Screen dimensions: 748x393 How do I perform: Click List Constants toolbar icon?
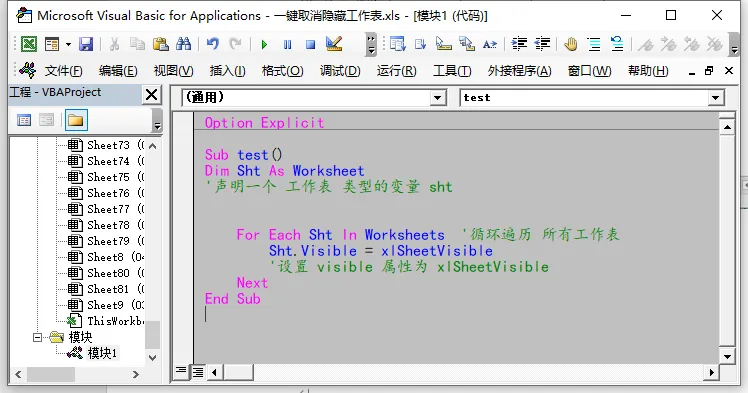coord(420,44)
